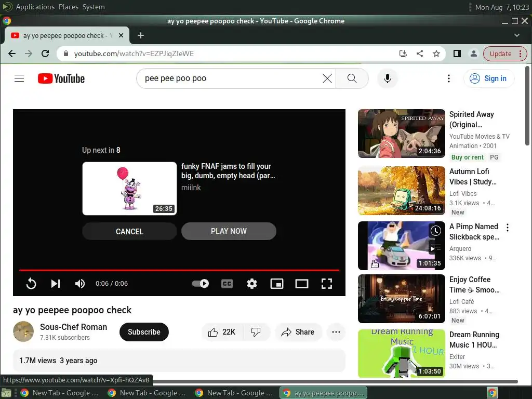
Task: Mute the video volume speaker
Action: point(80,284)
